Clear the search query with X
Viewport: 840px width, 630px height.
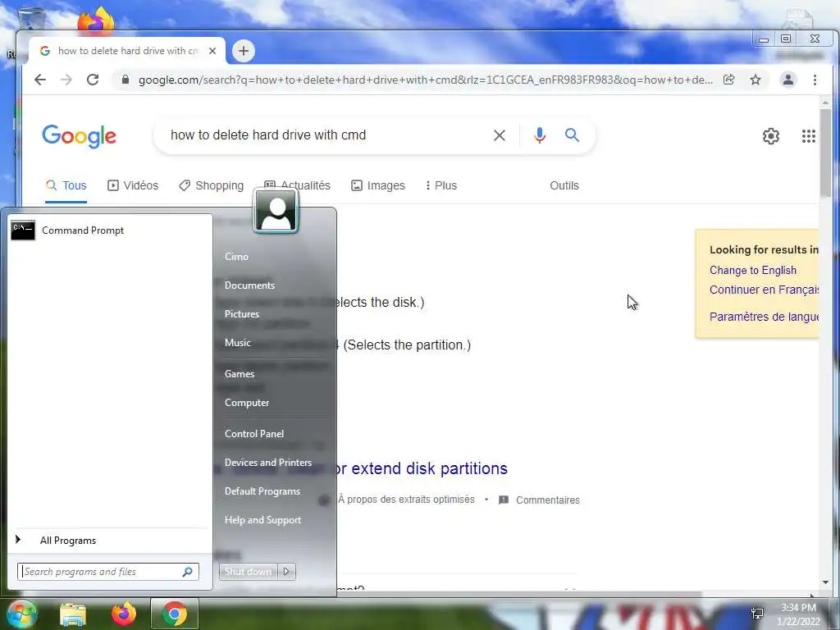[x=500, y=135]
